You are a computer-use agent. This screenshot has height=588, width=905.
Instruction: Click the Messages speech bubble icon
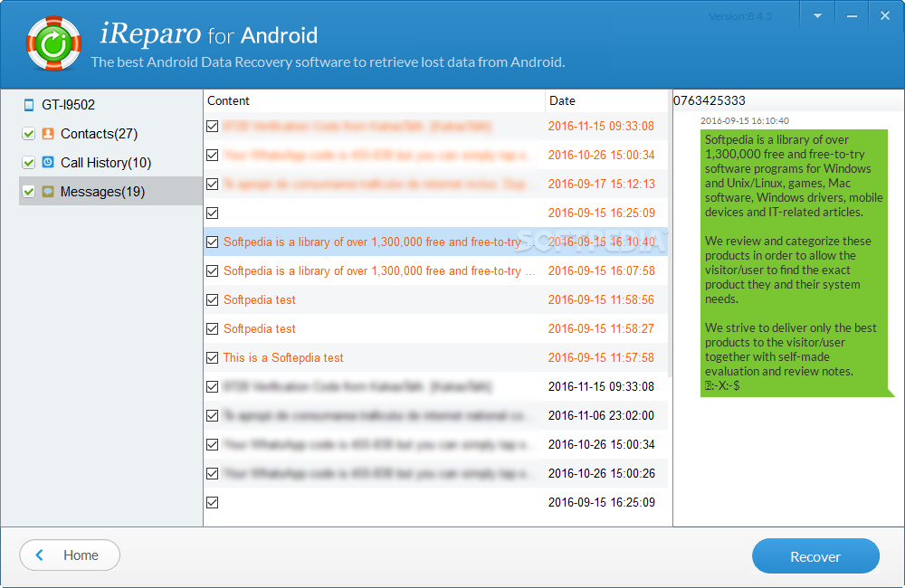coord(49,192)
